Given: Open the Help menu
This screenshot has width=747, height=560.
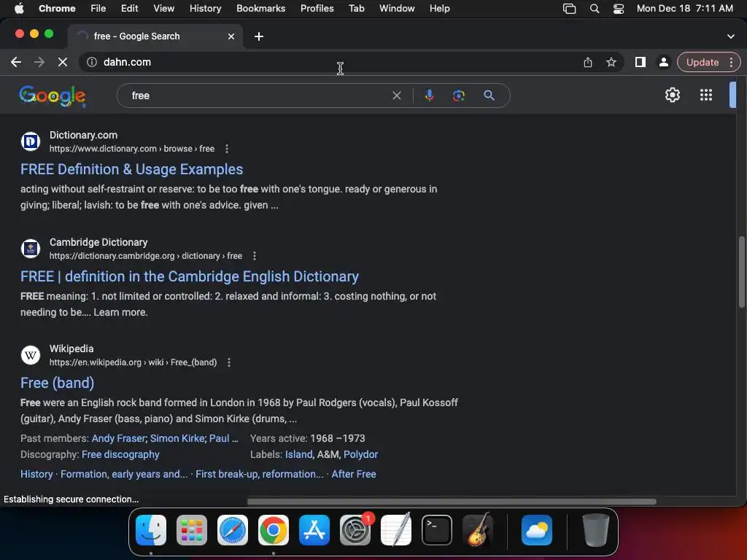Looking at the screenshot, I should 439,8.
